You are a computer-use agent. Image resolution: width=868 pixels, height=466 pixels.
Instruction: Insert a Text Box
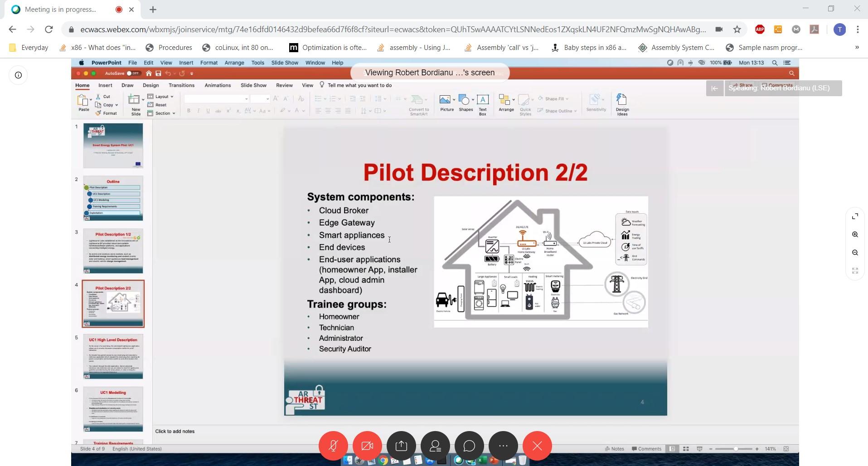click(x=483, y=105)
